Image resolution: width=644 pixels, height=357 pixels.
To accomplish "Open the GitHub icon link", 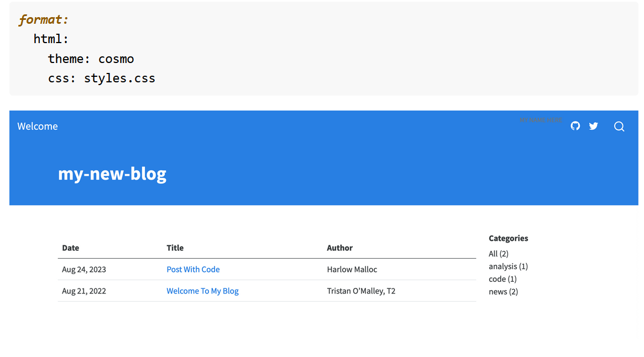I will click(575, 126).
